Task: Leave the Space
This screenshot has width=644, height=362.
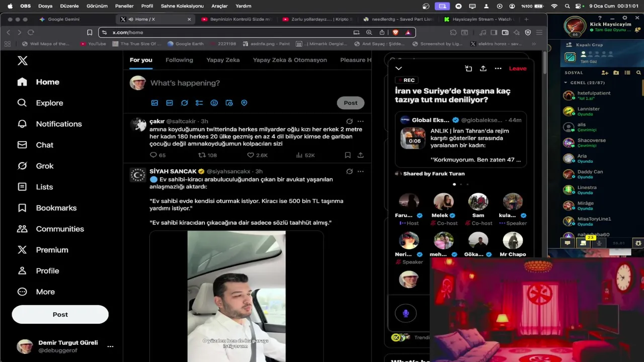Action: click(x=518, y=68)
